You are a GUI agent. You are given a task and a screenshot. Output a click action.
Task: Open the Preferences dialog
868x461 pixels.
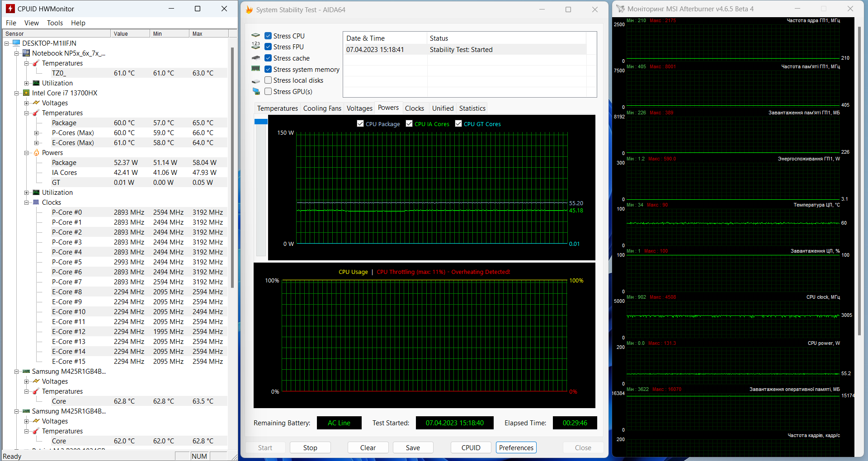516,447
